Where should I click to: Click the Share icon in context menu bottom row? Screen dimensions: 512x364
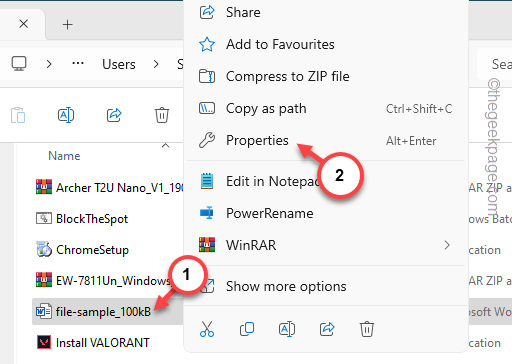coord(327,329)
